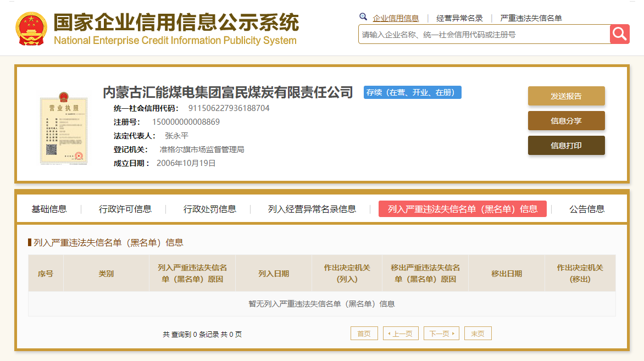Click the 移出日期 column header
The height and width of the screenshot is (361, 644).
[x=507, y=274]
